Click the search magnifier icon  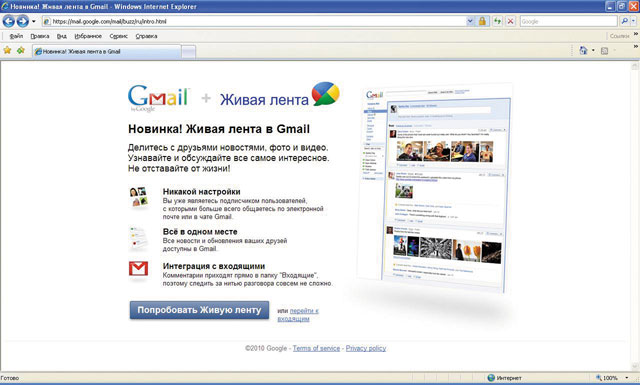click(624, 21)
